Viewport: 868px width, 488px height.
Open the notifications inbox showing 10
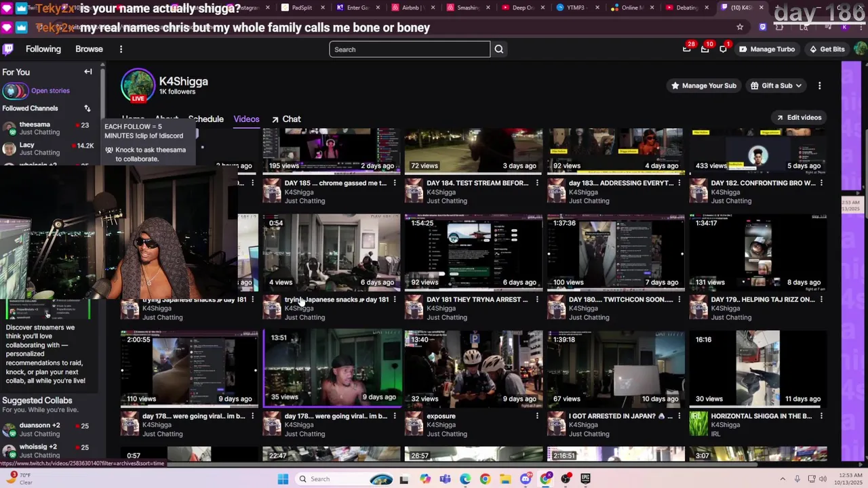[705, 49]
